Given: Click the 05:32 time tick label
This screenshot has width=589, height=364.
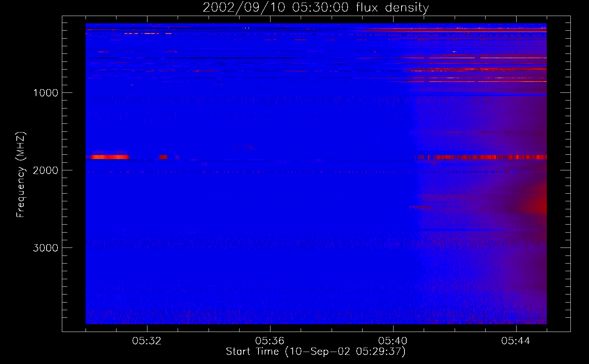Looking at the screenshot, I should coord(147,341).
